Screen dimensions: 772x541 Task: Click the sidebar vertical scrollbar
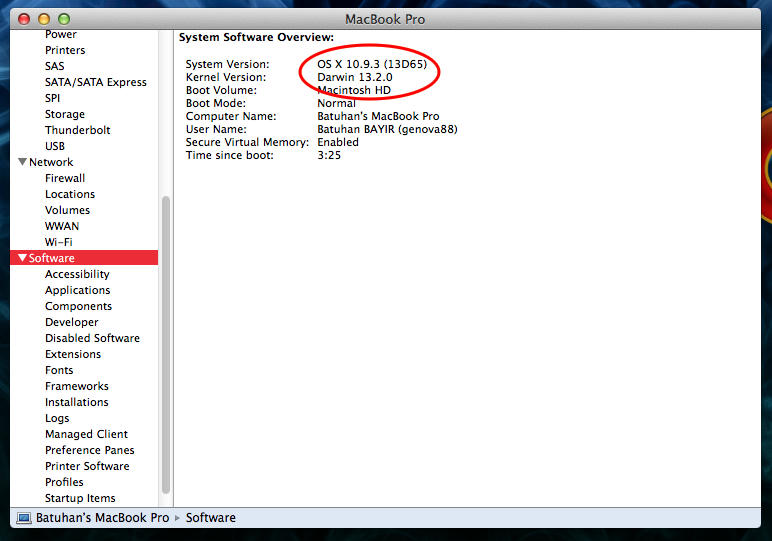166,340
